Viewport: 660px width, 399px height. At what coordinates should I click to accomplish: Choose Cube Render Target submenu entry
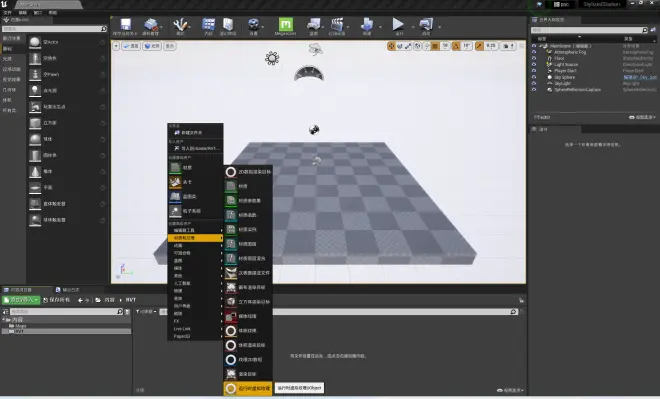pos(248,302)
